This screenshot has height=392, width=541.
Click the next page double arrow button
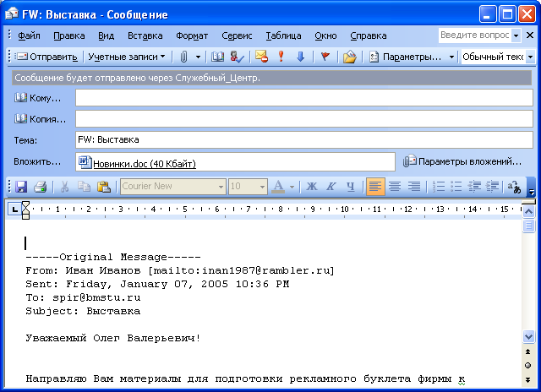coord(527,379)
